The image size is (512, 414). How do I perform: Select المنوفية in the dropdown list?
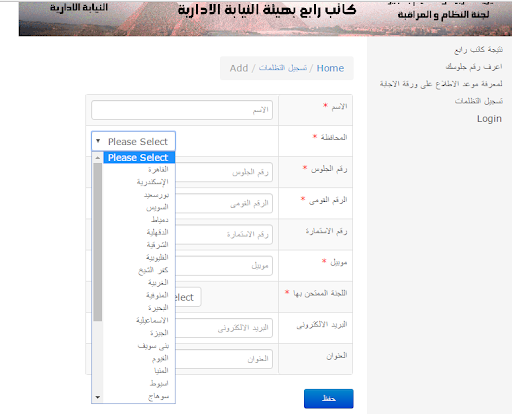point(139,295)
